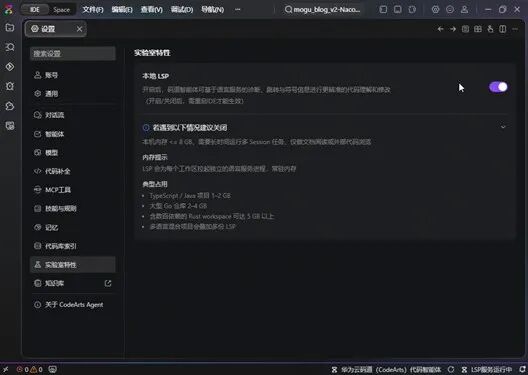Collapse the 若遇到以下情况建议关闭 section chevron
The width and height of the screenshot is (528, 375).
click(503, 127)
